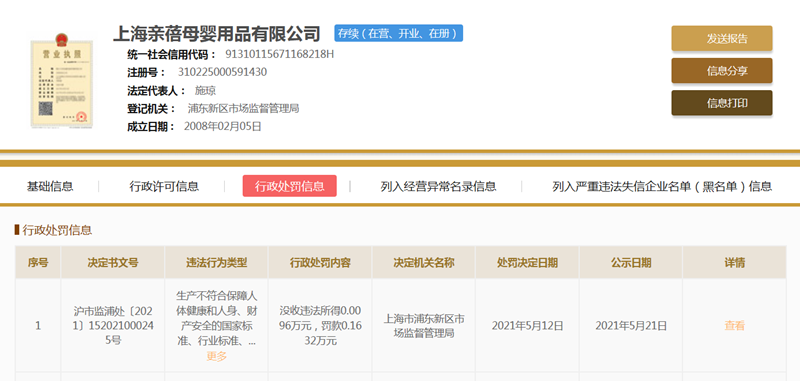Click the 决定书文号 column header

[x=113, y=263]
